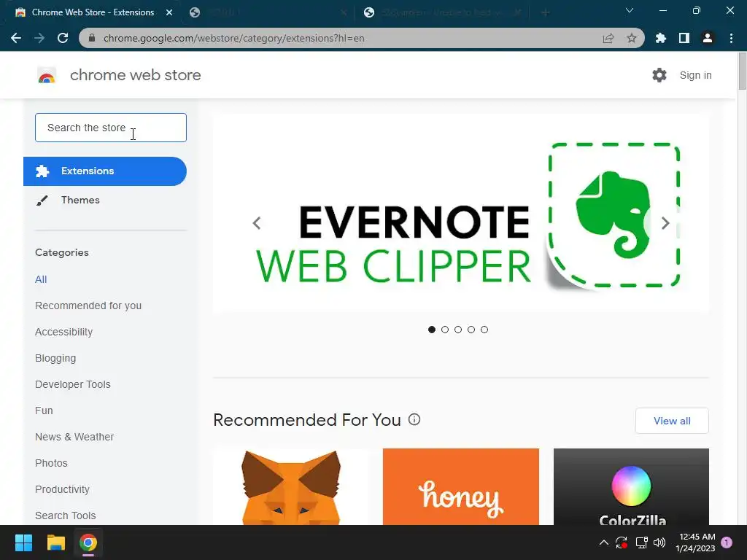Select the fifth carousel dot
The height and width of the screenshot is (560, 747).
point(484,330)
